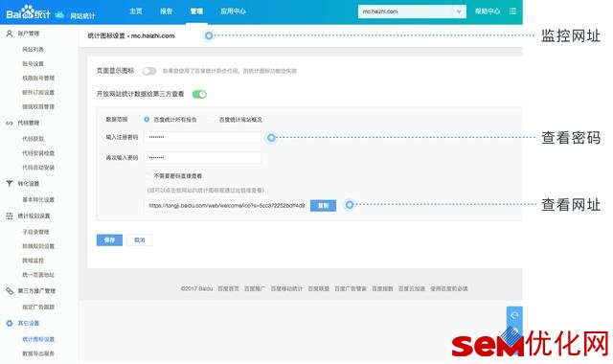Open 统计图标设置 in the sidebar

point(38,339)
